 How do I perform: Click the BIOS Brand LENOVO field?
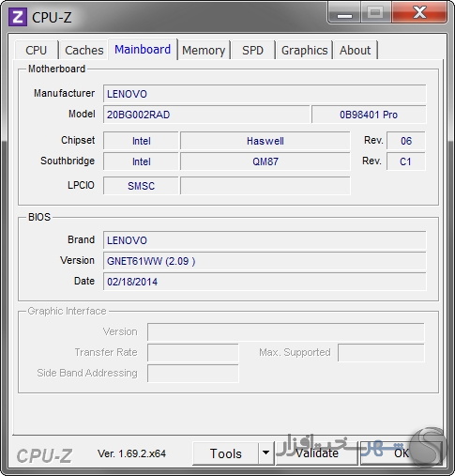[x=265, y=240]
